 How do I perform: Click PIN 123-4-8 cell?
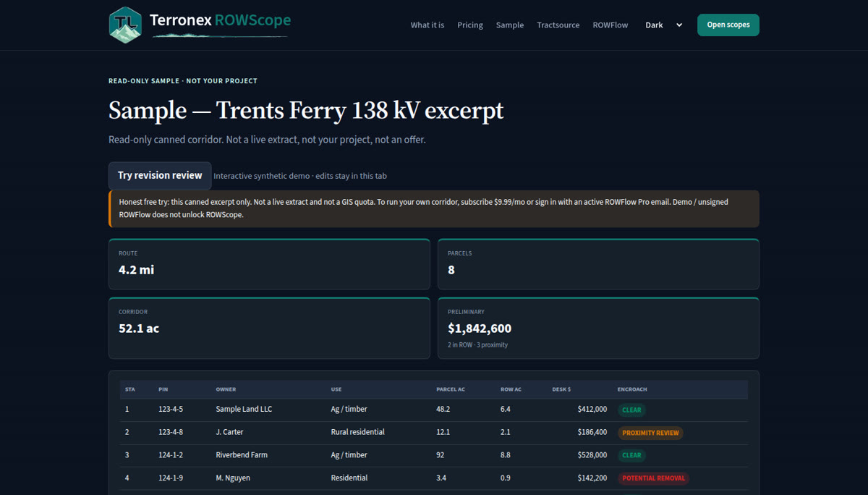[171, 432]
